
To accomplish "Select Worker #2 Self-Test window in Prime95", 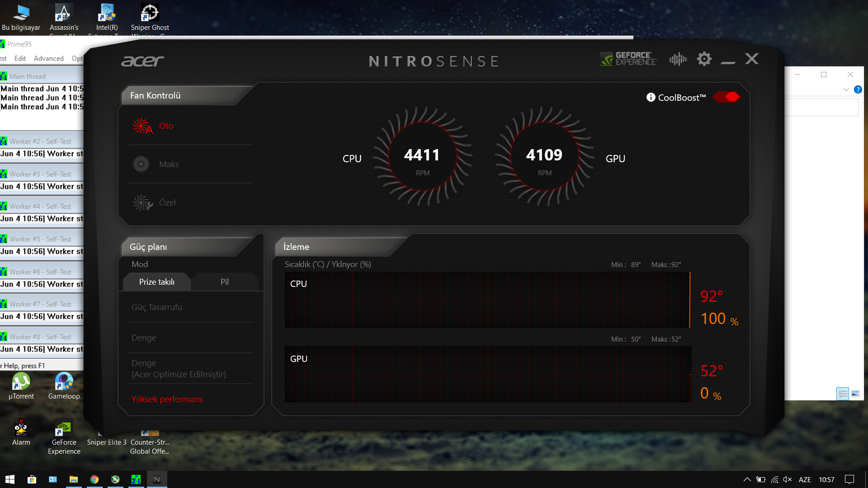I will click(42, 141).
